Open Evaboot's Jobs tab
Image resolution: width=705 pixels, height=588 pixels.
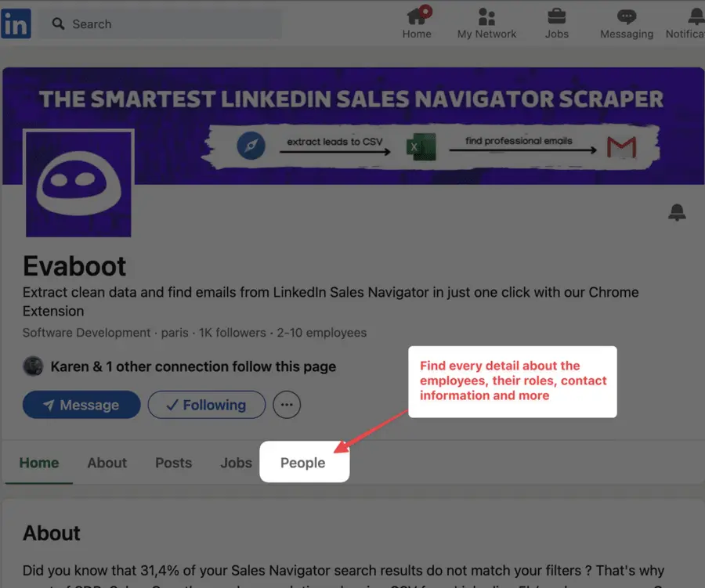pos(236,463)
